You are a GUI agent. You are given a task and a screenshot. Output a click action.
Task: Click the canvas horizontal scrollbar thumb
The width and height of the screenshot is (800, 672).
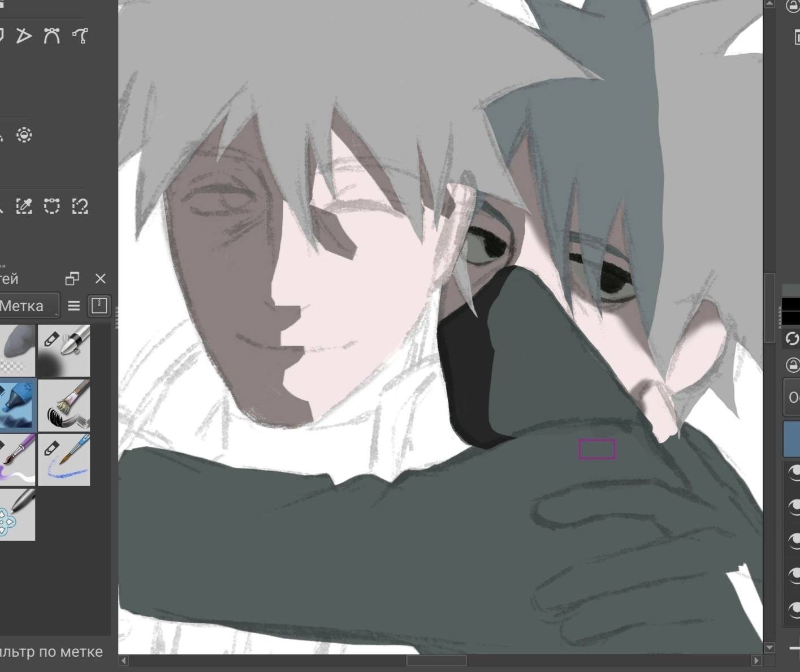point(436,661)
